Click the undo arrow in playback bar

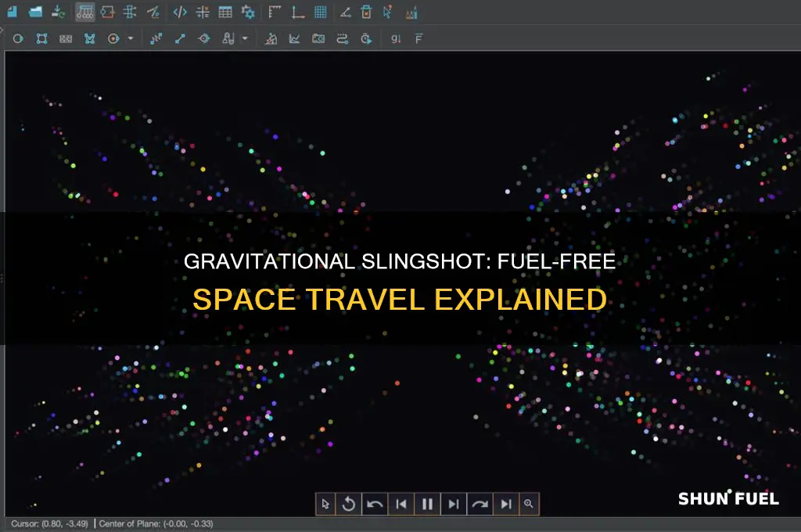tap(375, 505)
